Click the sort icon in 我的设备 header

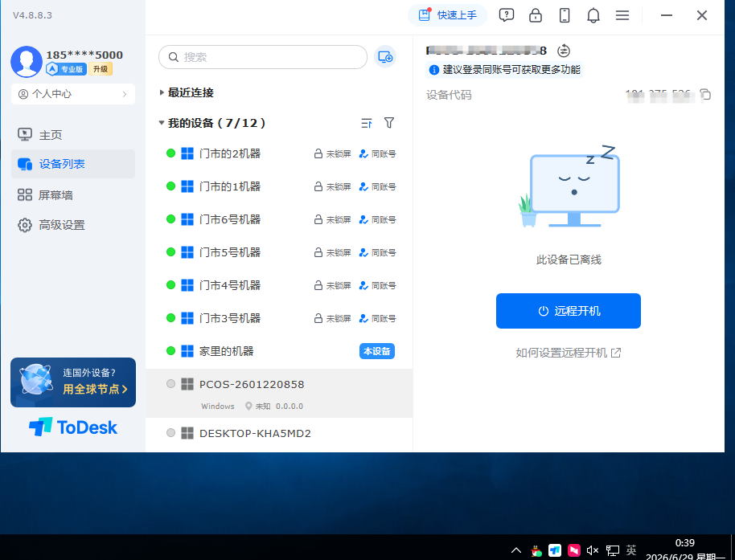coord(367,123)
